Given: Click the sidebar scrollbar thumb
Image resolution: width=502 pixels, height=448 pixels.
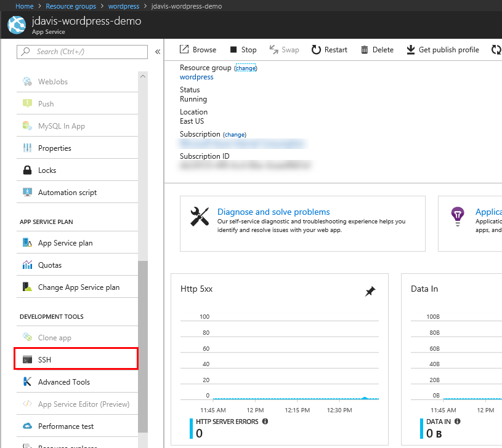Looking at the screenshot, I should click(x=143, y=346).
